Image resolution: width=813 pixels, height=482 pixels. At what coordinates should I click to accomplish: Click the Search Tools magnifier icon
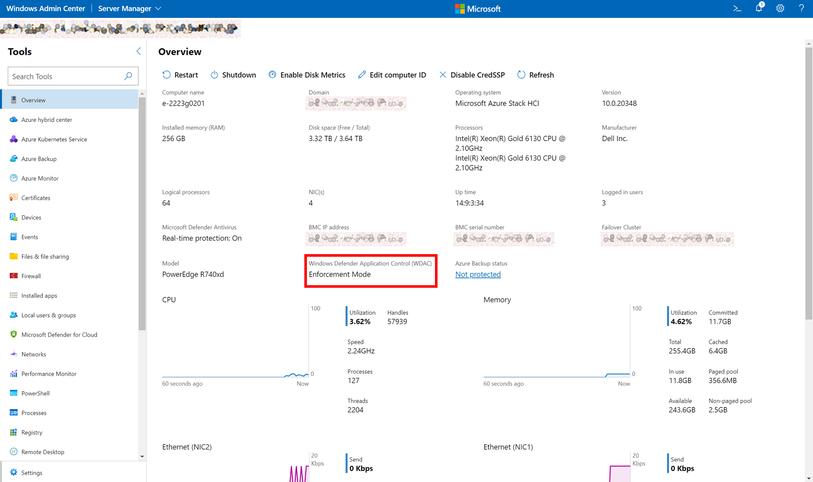[x=128, y=76]
